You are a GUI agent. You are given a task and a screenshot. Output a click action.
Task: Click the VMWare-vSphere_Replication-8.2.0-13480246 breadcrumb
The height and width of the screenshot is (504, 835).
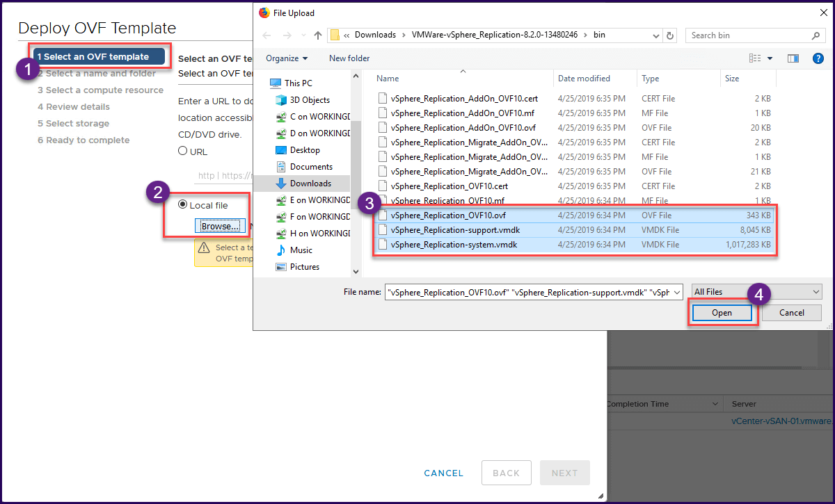(x=495, y=35)
